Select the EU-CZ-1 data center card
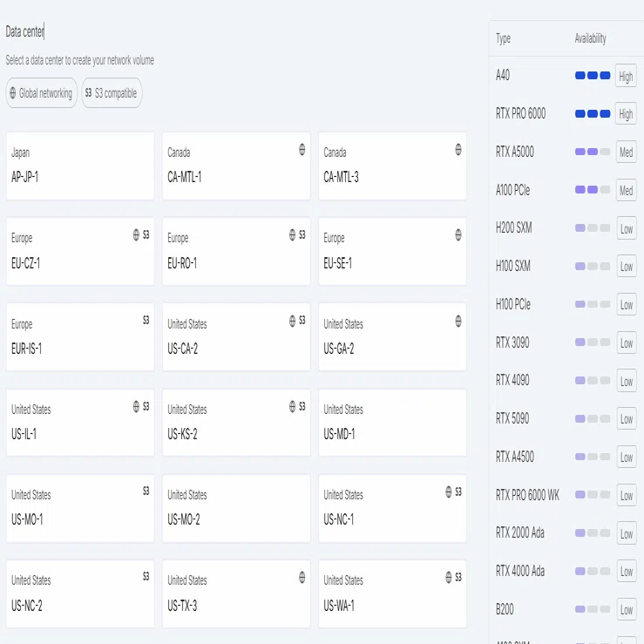 point(80,251)
